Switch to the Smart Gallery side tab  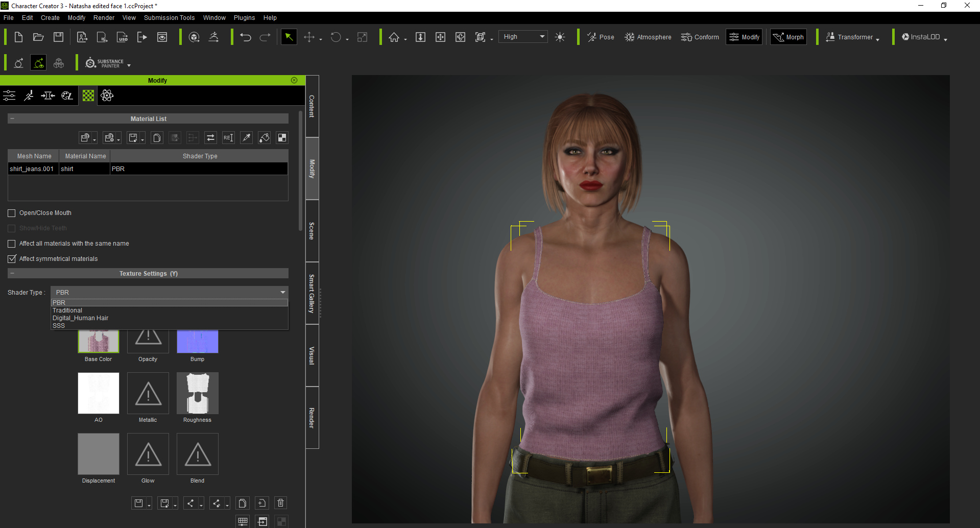click(312, 293)
